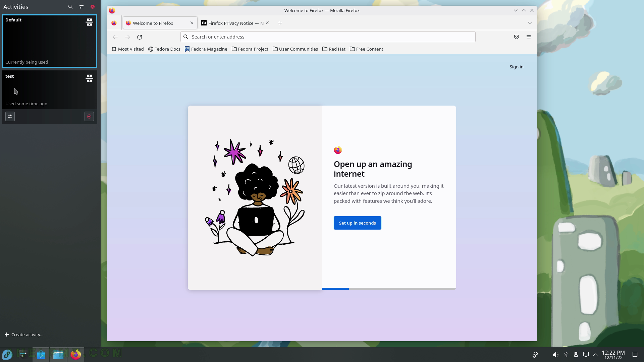
Task: Open Bluetooth settings in system tray
Action: click(x=566, y=355)
